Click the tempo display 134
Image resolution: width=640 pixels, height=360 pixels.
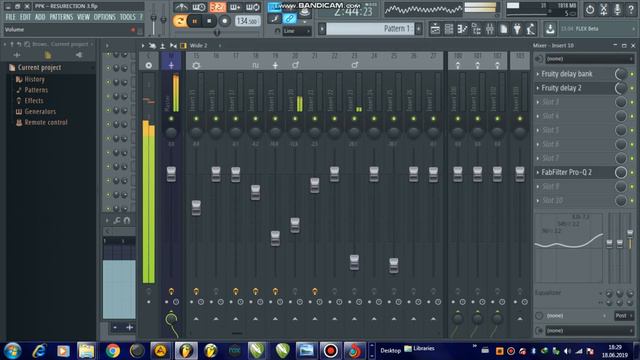(247, 21)
